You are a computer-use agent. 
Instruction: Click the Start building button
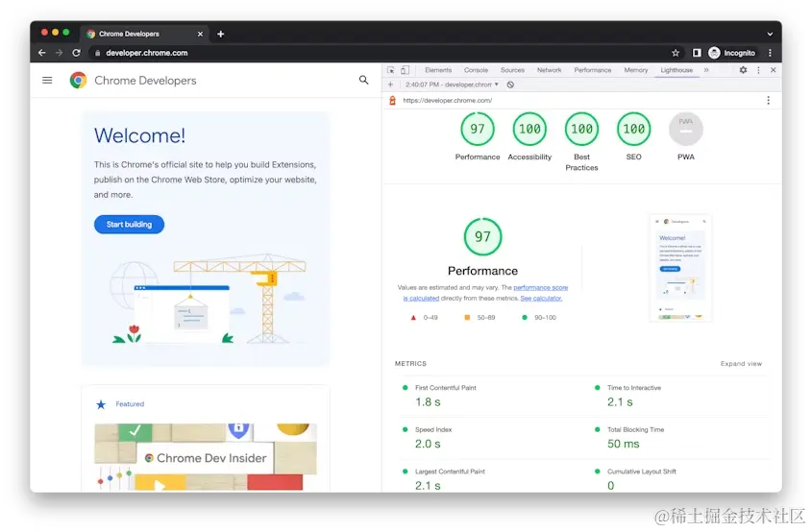129,224
